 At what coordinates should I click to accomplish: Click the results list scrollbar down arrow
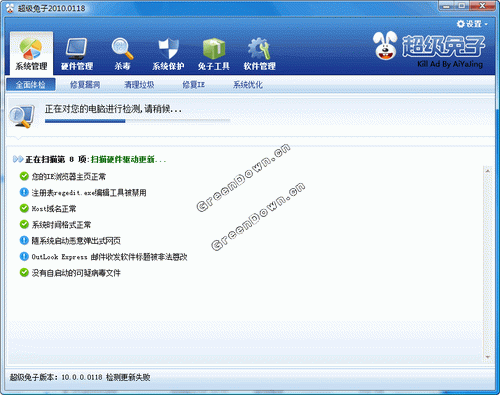click(488, 357)
